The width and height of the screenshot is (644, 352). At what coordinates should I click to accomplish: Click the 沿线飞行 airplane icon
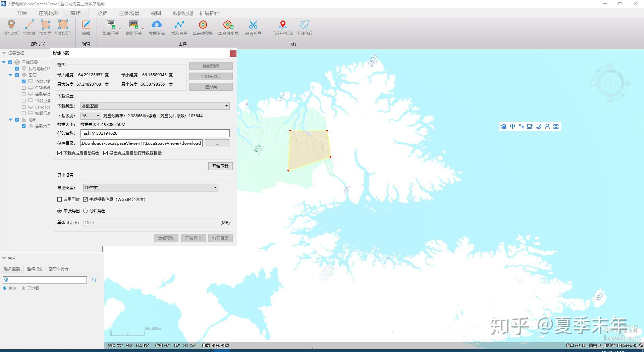coord(305,25)
